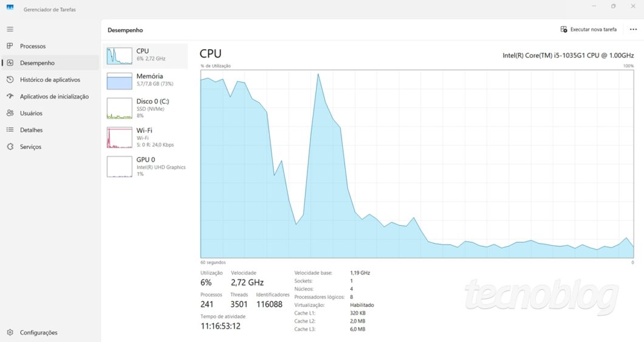Select GPU 0 Intel UHD Graphics item
This screenshot has height=342, width=644.
[119, 166]
